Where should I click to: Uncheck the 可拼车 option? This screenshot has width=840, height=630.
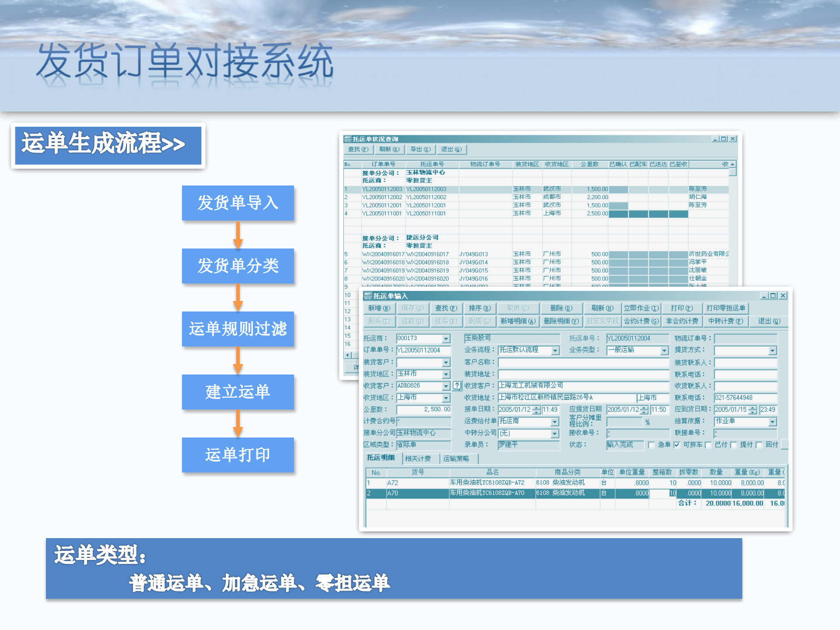coord(677,444)
